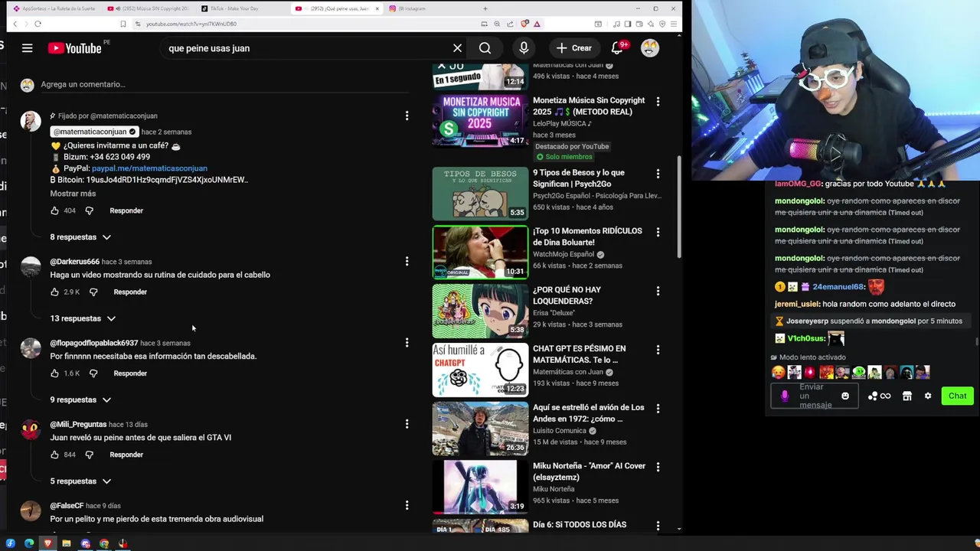
Task: Open a new browser tab
Action: tap(485, 8)
